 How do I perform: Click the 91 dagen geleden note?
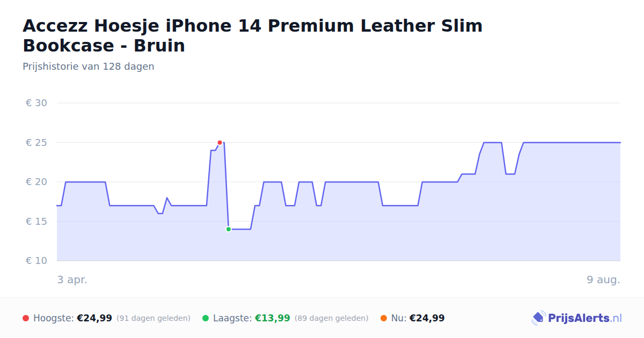153,318
